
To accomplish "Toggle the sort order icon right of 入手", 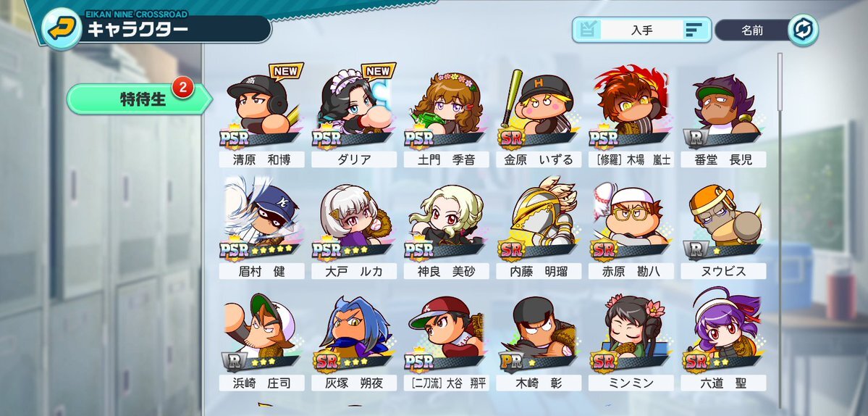I will point(694,30).
